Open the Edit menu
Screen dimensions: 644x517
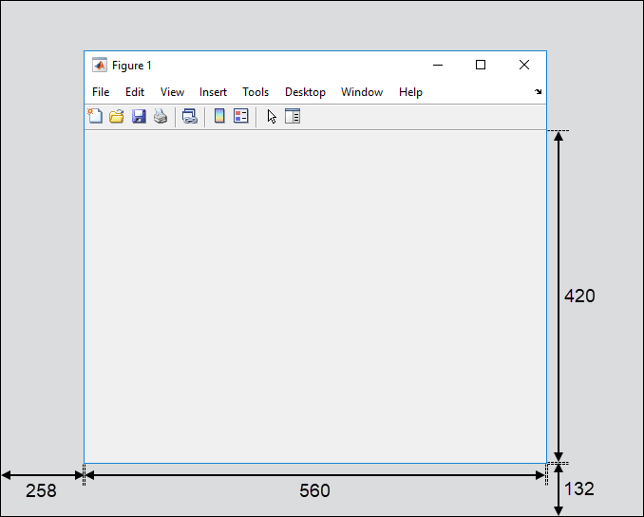(x=135, y=92)
